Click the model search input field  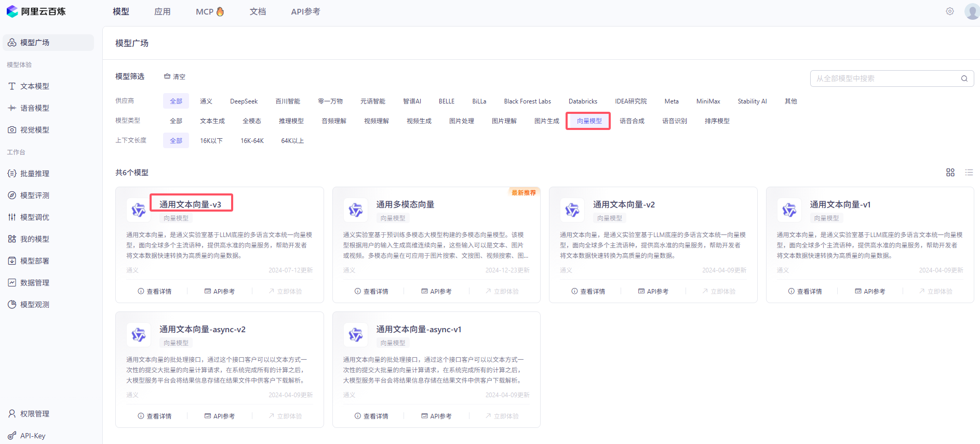pyautogui.click(x=885, y=79)
